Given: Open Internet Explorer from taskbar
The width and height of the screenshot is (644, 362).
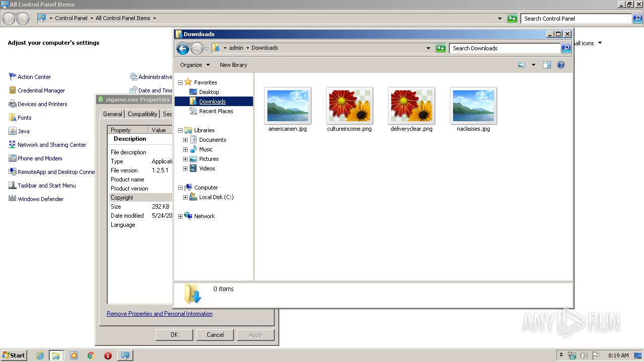Looking at the screenshot, I should (x=40, y=355).
